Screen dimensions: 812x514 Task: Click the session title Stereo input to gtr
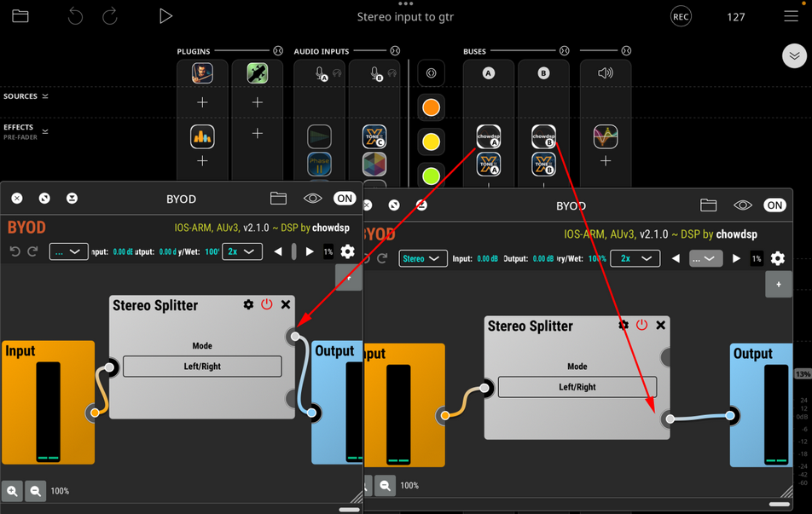point(405,16)
